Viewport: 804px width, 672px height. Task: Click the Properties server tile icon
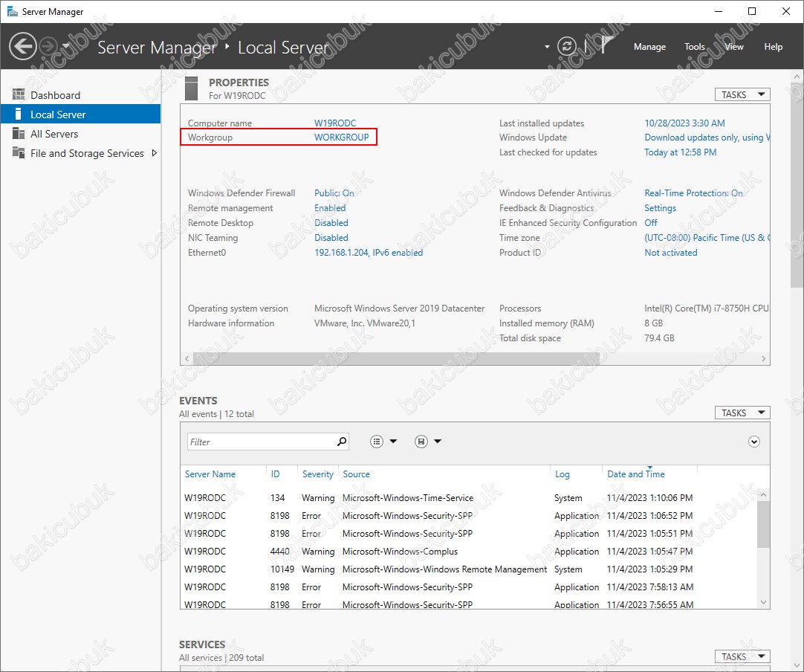(191, 88)
